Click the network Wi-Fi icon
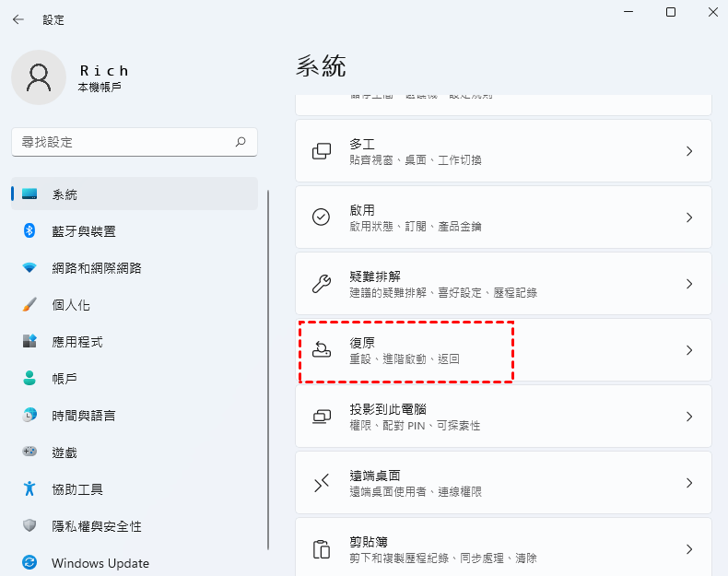The width and height of the screenshot is (728, 576). tap(29, 268)
